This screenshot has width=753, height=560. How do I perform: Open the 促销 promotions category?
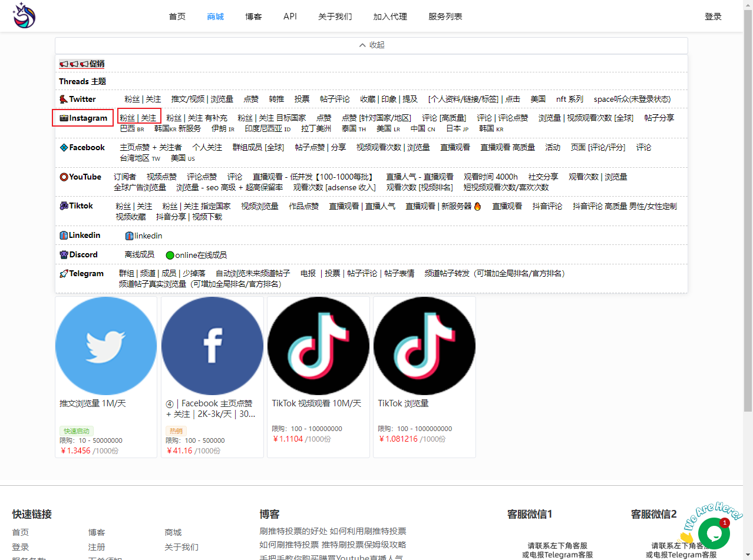tap(82, 64)
